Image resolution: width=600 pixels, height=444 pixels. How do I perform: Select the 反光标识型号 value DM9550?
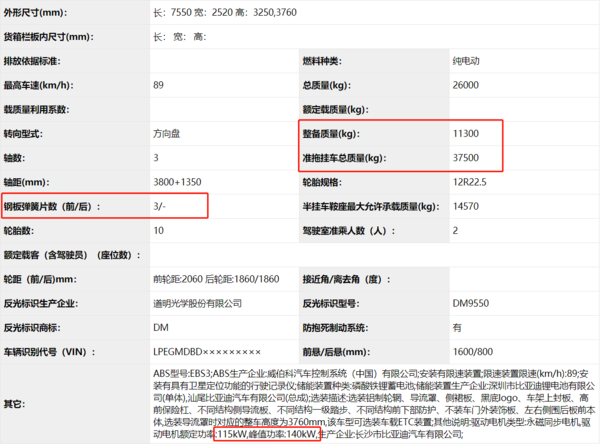click(470, 303)
